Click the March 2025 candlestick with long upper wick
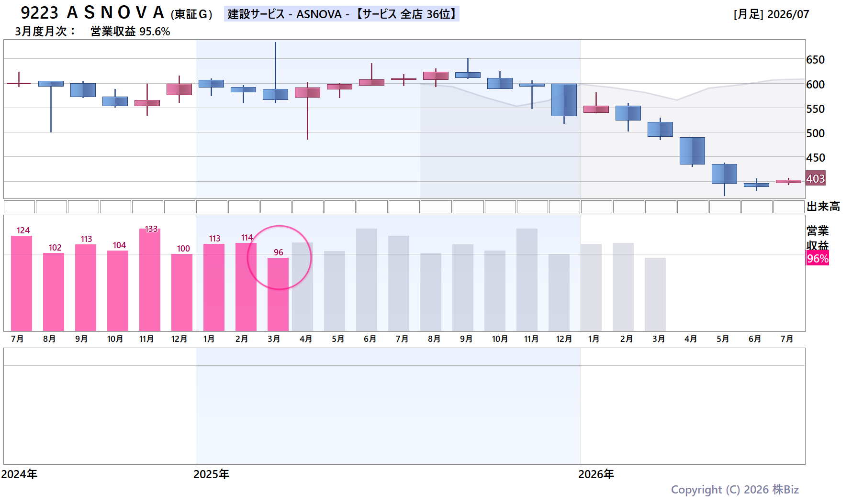Viewport: 852px width, 504px height. tap(275, 94)
